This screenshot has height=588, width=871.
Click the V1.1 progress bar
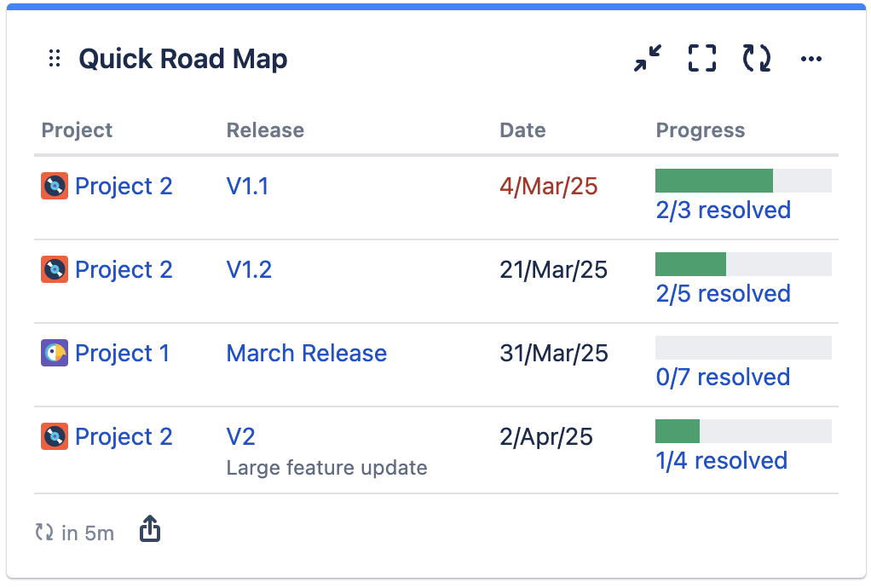tap(743, 180)
